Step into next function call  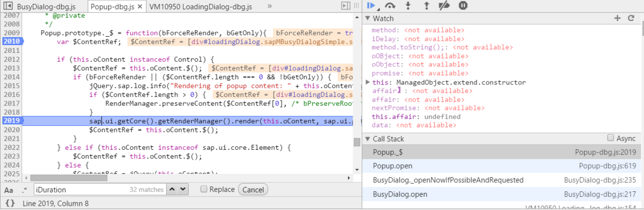[408, 6]
